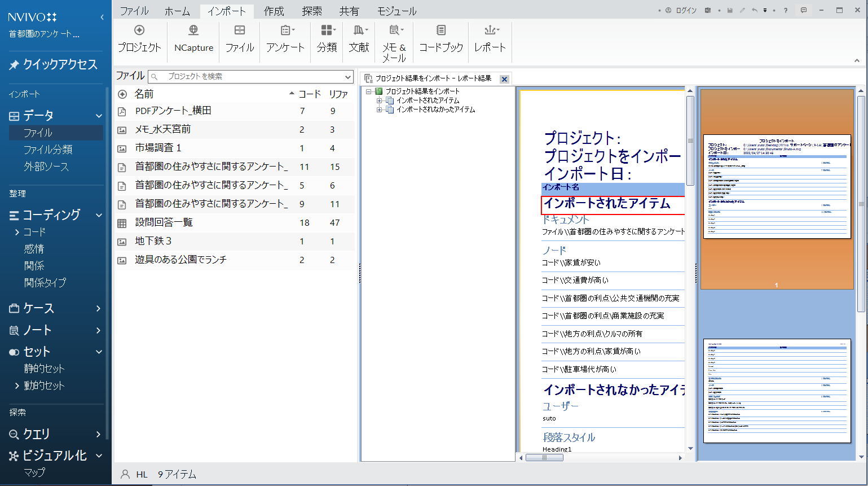Open the help question mark icon
868x486 pixels.
point(785,11)
